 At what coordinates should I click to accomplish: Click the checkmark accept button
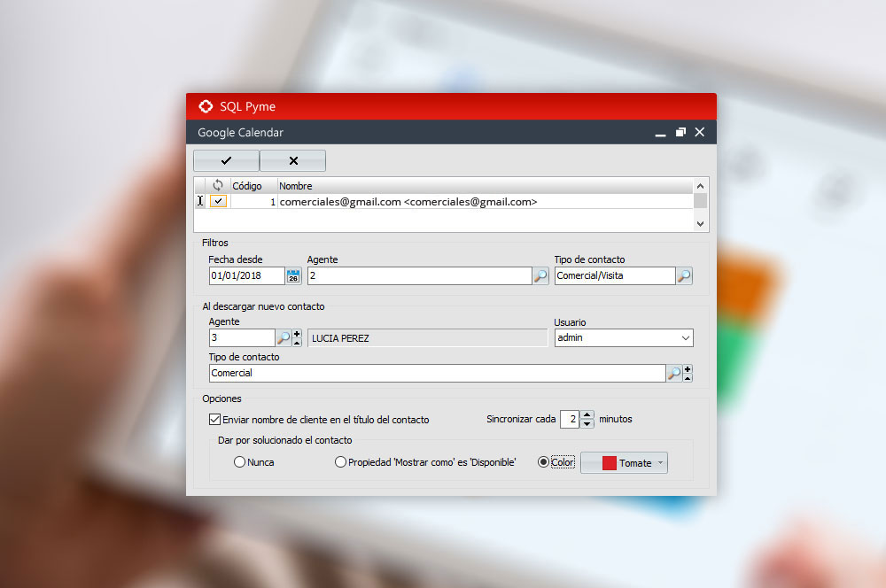click(x=226, y=161)
